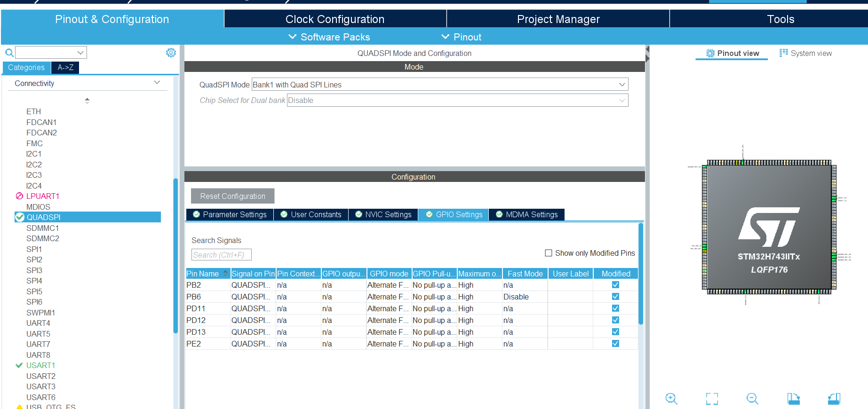
Task: Sort by GPIO mode column header
Action: click(389, 274)
